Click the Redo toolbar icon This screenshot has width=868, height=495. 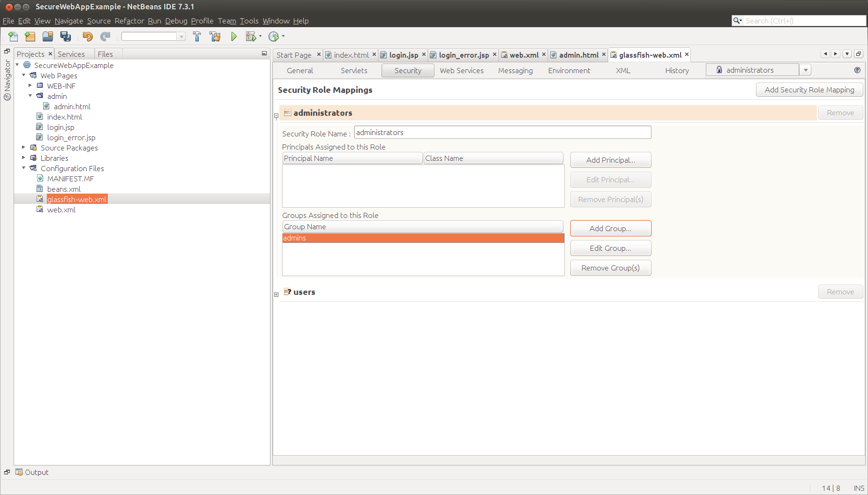point(105,37)
